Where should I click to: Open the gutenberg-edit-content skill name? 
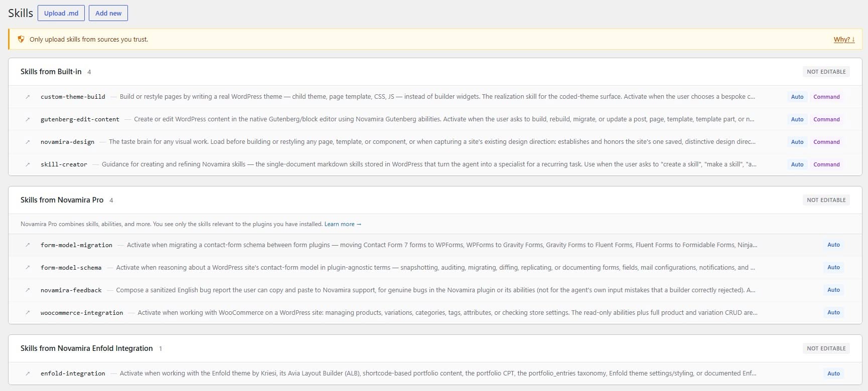80,119
